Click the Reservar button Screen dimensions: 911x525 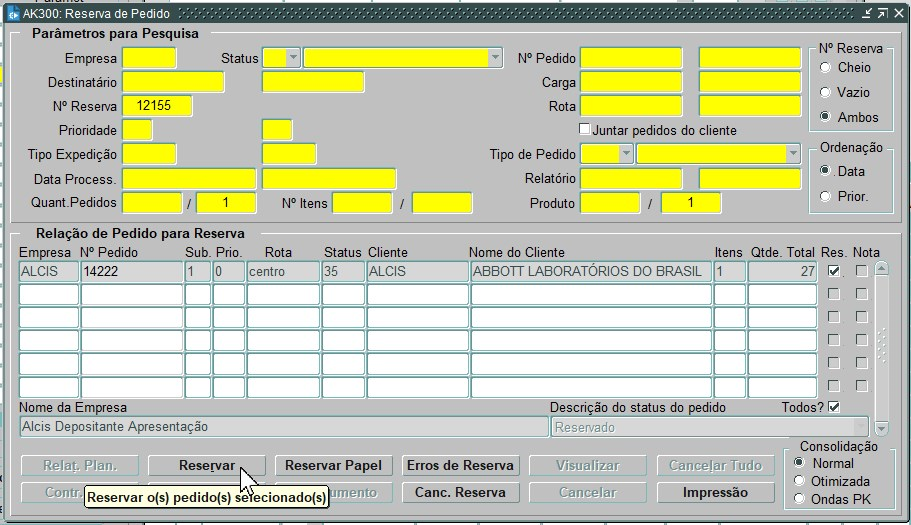207,465
